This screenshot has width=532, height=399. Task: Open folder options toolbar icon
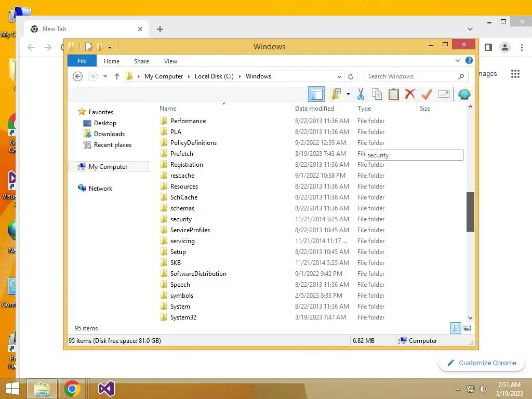[x=336, y=94]
